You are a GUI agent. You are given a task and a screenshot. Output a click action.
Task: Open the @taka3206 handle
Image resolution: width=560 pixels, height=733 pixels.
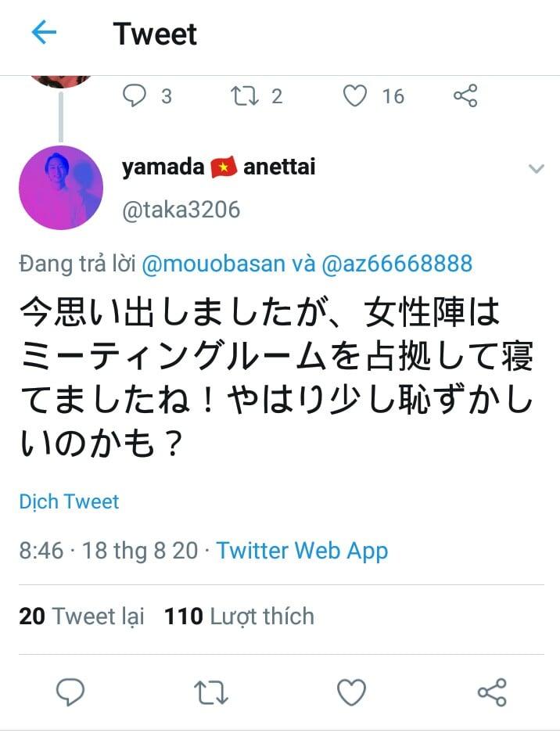[x=181, y=210]
